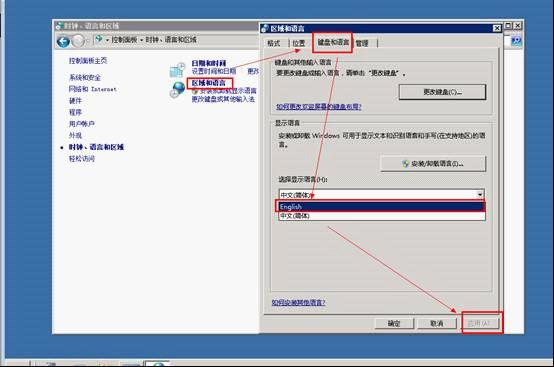554x367 pixels.
Task: Open the 日期和时间 heading link
Action: [208, 63]
